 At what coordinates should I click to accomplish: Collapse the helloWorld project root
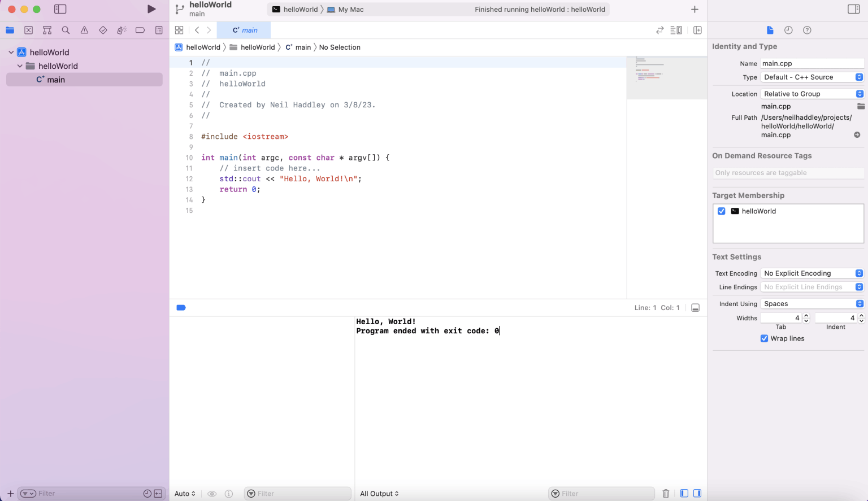tap(11, 52)
